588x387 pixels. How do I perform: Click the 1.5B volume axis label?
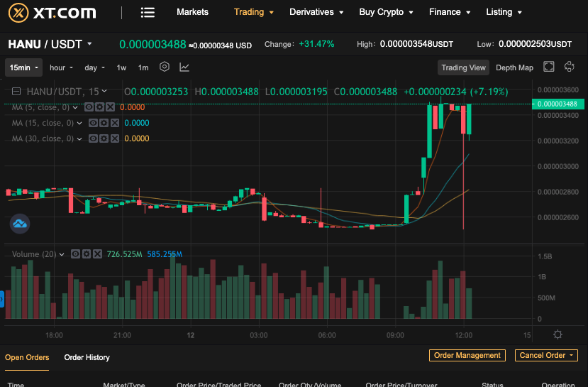click(545, 257)
